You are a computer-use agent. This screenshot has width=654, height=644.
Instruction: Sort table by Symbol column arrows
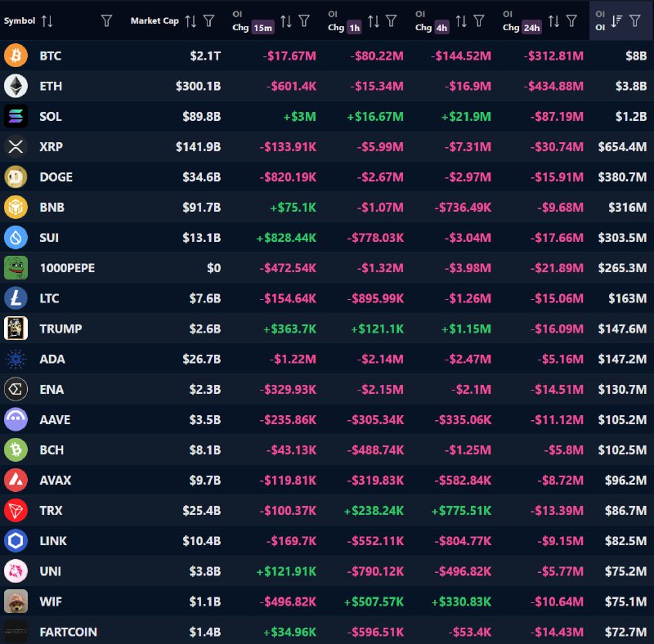pyautogui.click(x=47, y=21)
